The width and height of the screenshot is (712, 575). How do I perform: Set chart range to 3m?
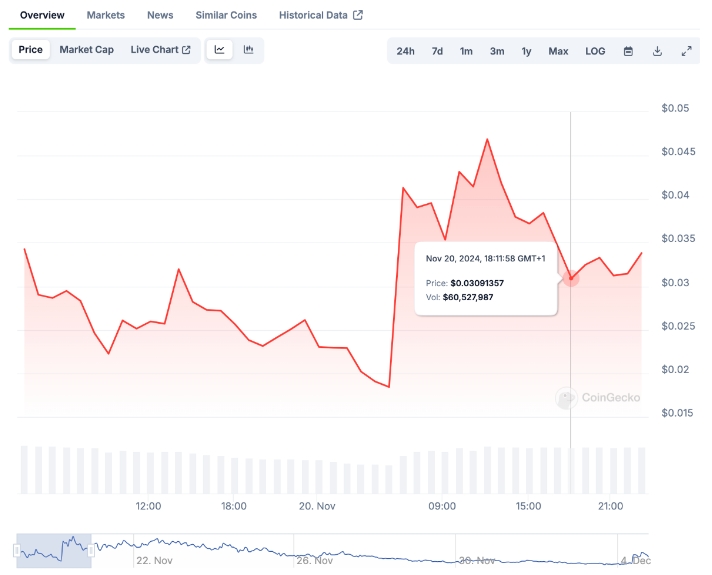point(497,51)
